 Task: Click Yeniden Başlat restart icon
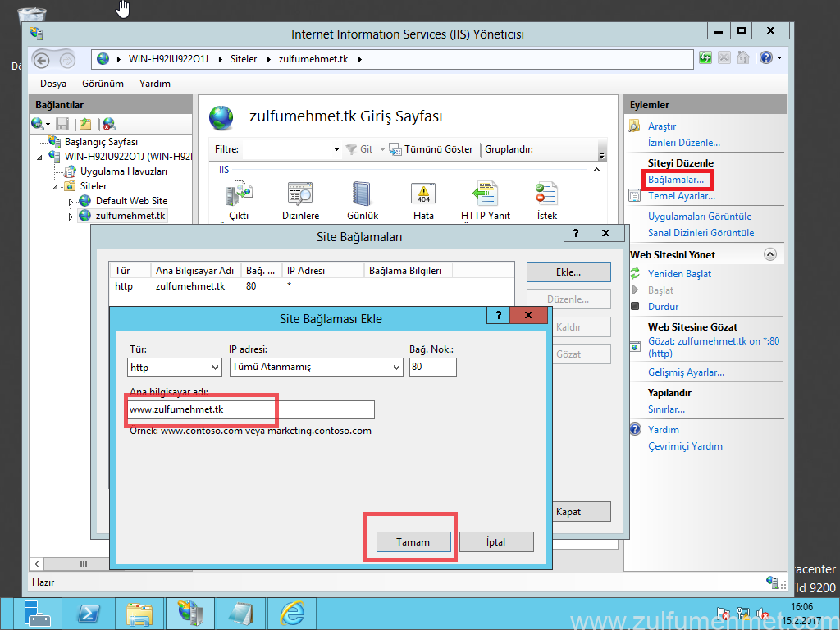click(635, 274)
